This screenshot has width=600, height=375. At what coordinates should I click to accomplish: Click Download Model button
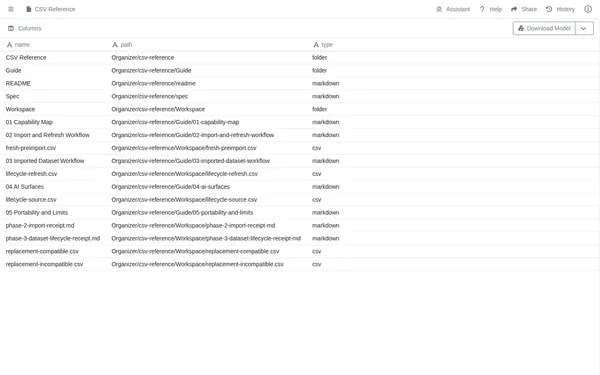(544, 28)
